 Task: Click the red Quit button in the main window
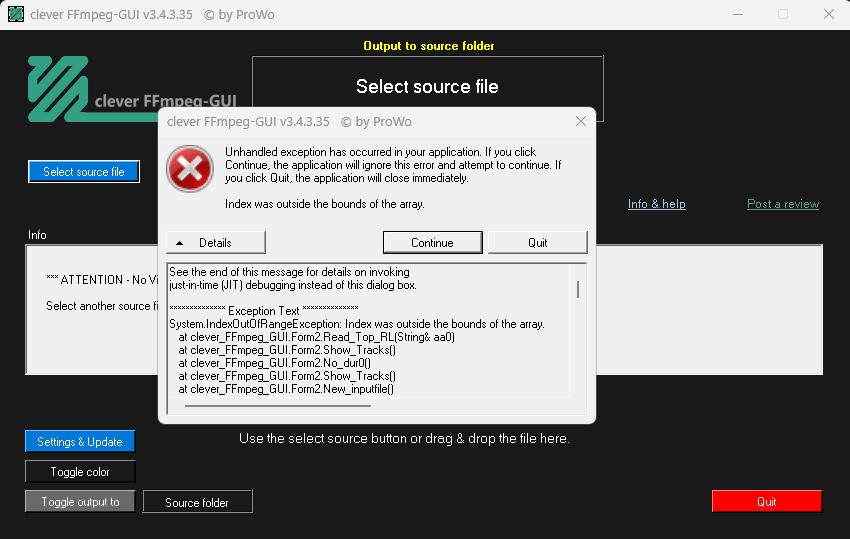(767, 502)
